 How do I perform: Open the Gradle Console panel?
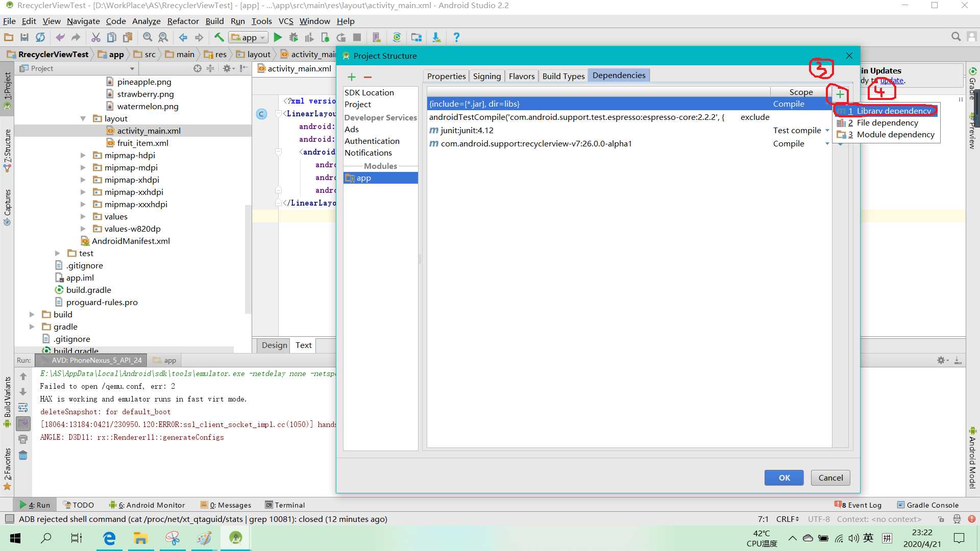[927, 505]
